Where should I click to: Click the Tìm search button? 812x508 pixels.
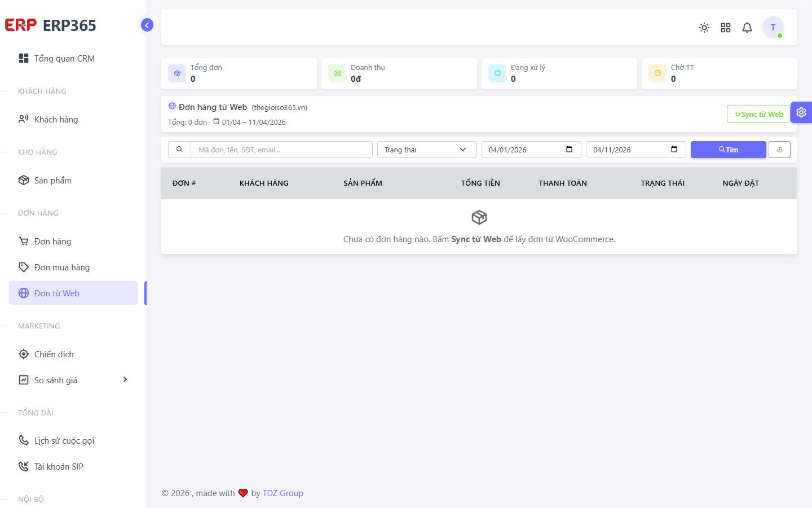(x=729, y=150)
